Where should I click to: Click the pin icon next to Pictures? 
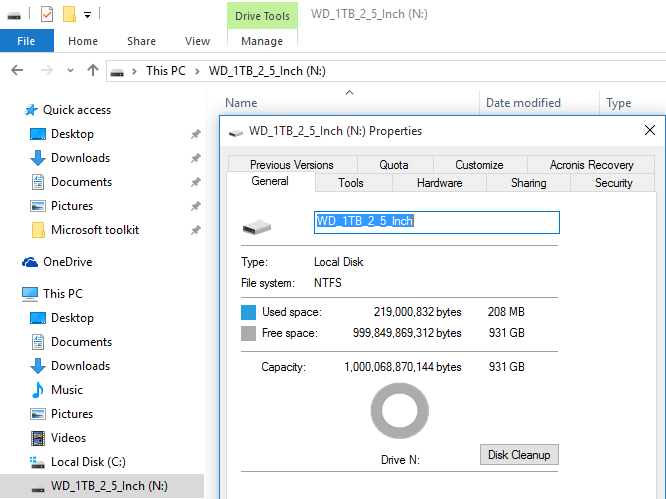(195, 206)
